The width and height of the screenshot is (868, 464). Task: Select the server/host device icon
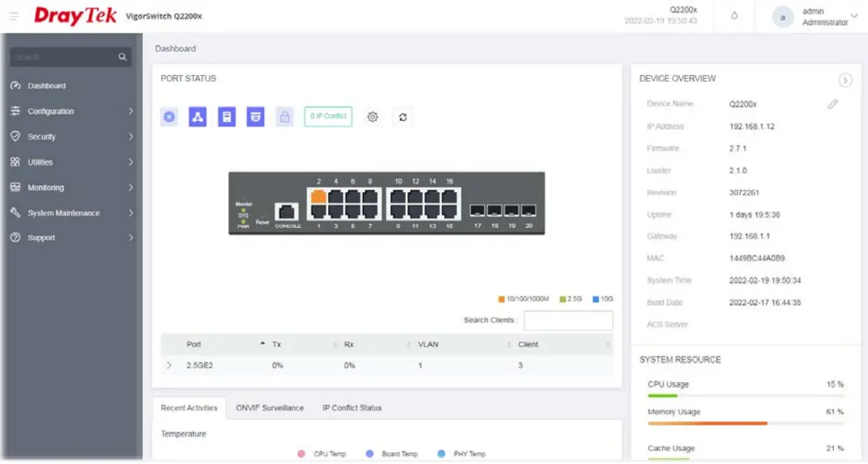[227, 117]
